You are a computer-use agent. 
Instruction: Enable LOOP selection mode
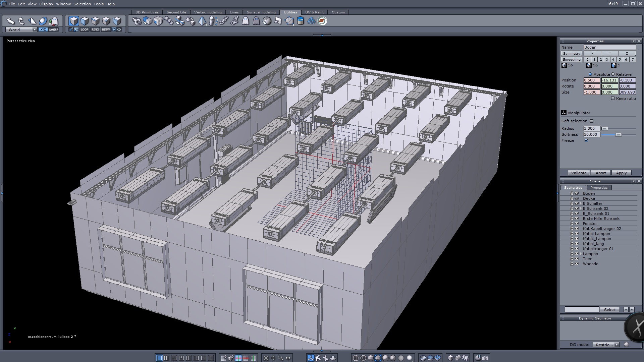tap(84, 29)
